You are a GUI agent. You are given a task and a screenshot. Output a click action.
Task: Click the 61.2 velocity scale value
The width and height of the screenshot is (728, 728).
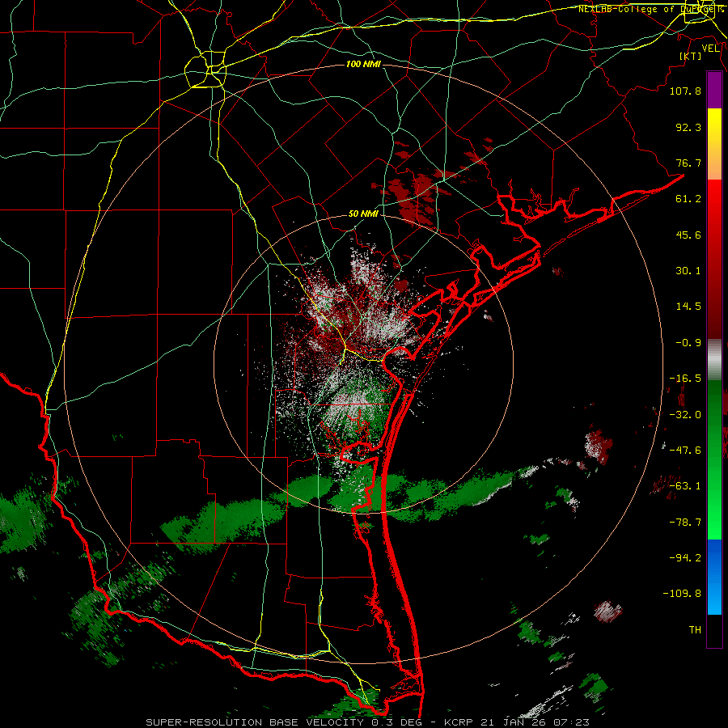click(688, 199)
